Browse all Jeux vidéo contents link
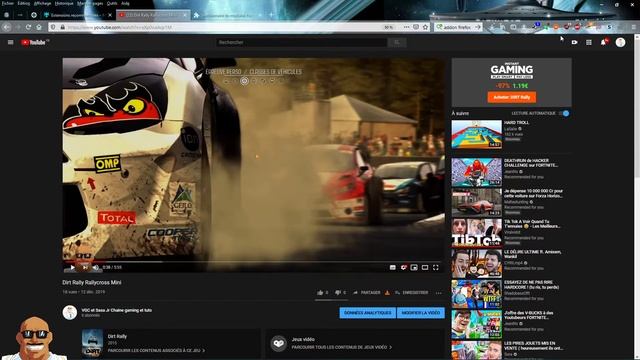The width and height of the screenshot is (640, 360). pyautogui.click(x=342, y=347)
